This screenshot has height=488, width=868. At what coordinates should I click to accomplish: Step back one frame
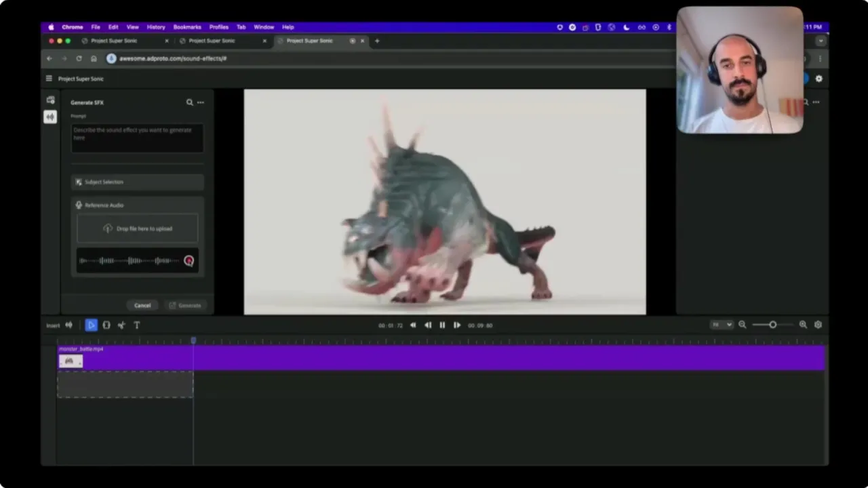coord(428,325)
